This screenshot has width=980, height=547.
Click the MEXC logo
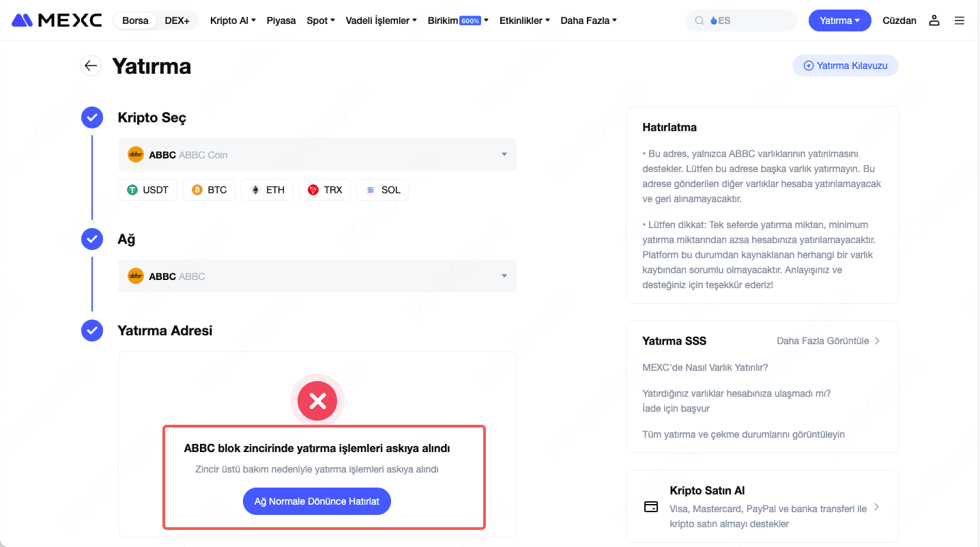(57, 20)
